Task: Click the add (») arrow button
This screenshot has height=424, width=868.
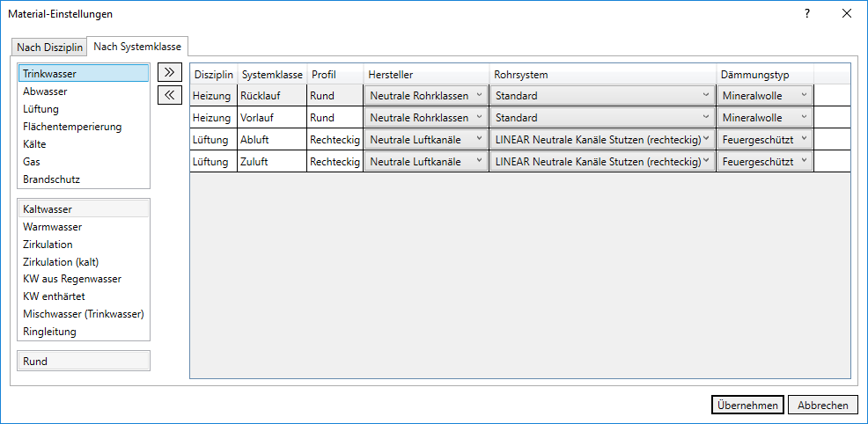Action: pyautogui.click(x=170, y=72)
